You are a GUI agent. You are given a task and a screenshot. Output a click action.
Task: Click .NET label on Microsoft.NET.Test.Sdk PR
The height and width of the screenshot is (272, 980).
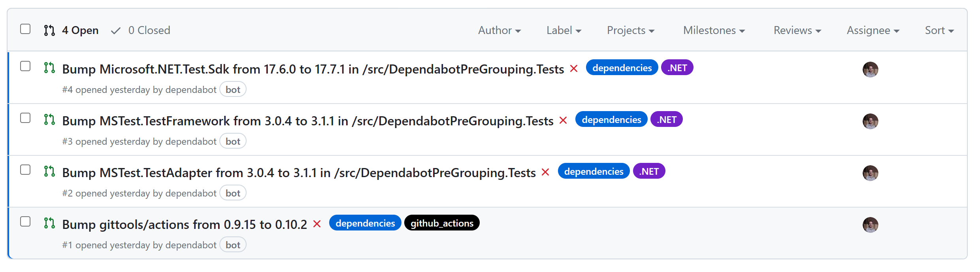click(677, 68)
